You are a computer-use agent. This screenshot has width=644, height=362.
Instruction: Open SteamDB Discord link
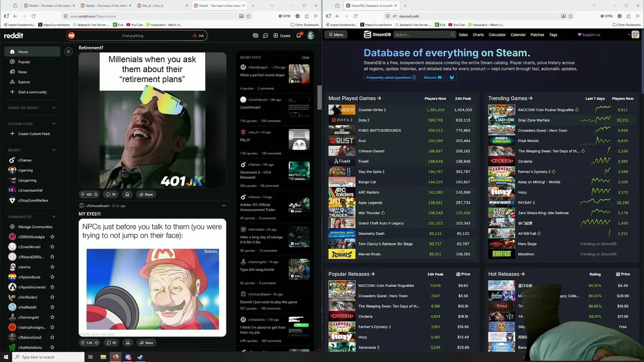click(x=433, y=77)
